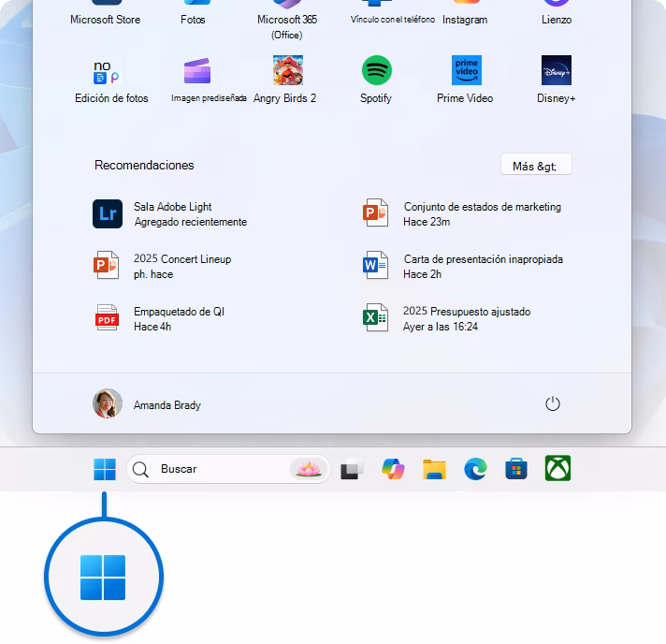Open Carta de presentación inapropiada Word document
Viewport: 666px width, 644px height.
(375, 265)
